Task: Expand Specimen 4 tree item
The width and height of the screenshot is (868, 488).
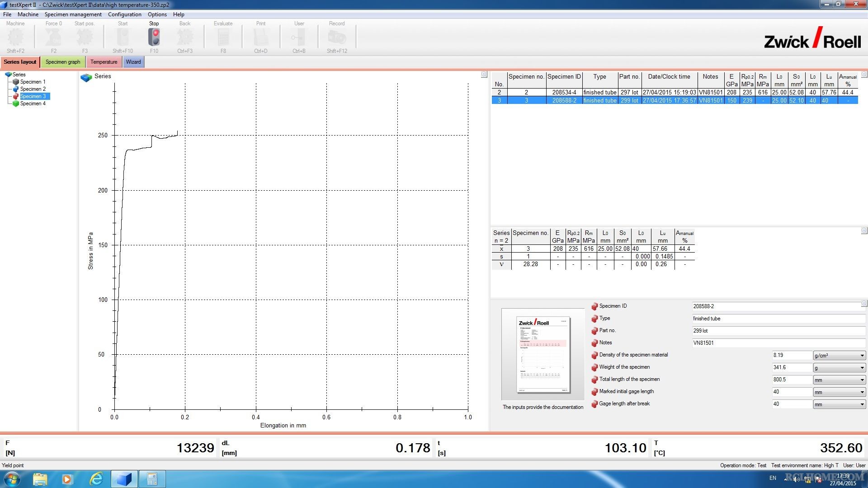Action: click(32, 103)
